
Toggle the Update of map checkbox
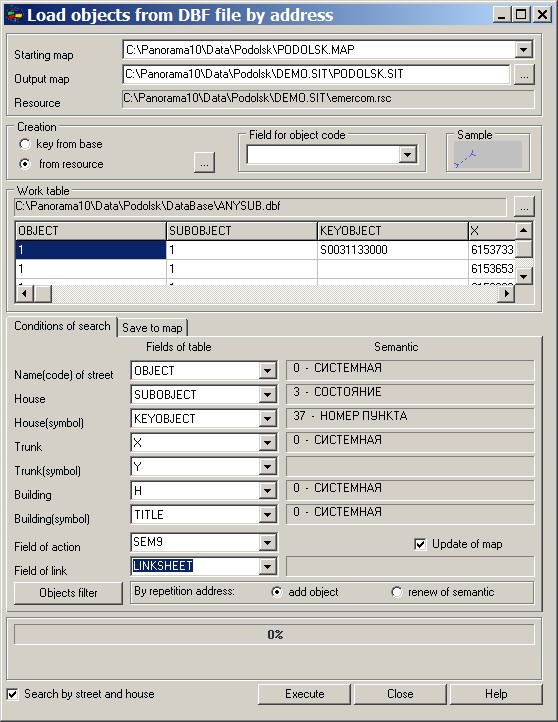(420, 544)
